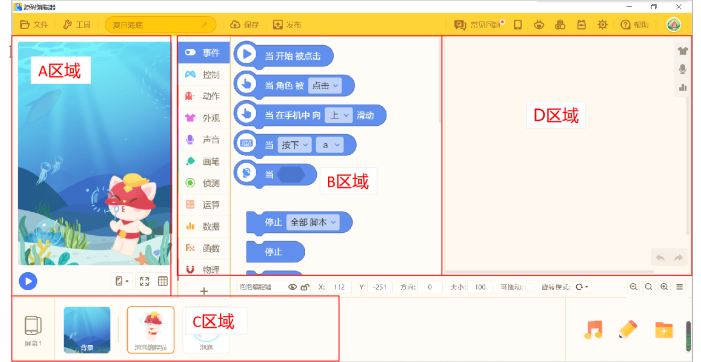Click the undo arrow in the workspace
The image size is (701, 362).
tap(660, 258)
